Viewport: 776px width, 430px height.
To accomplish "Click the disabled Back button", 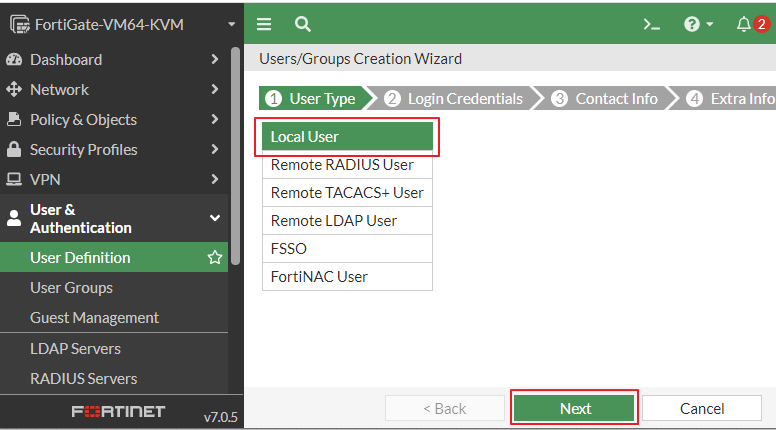I will pos(444,408).
